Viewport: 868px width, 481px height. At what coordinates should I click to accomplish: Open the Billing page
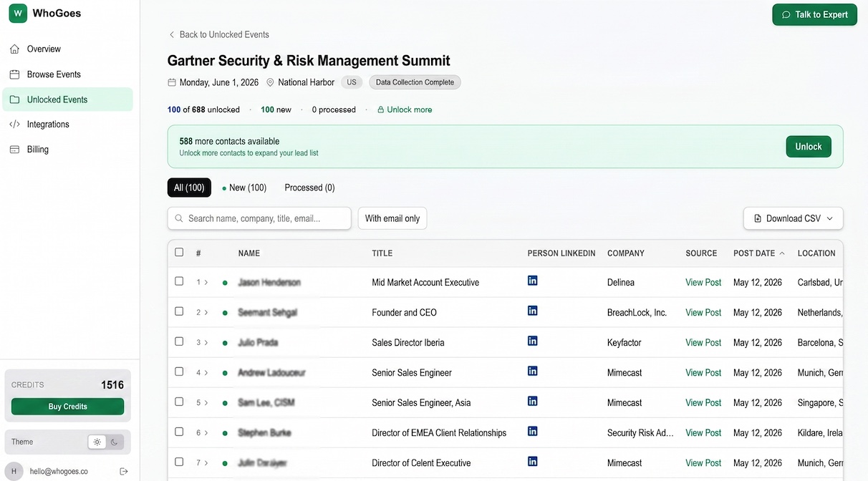(x=67, y=150)
